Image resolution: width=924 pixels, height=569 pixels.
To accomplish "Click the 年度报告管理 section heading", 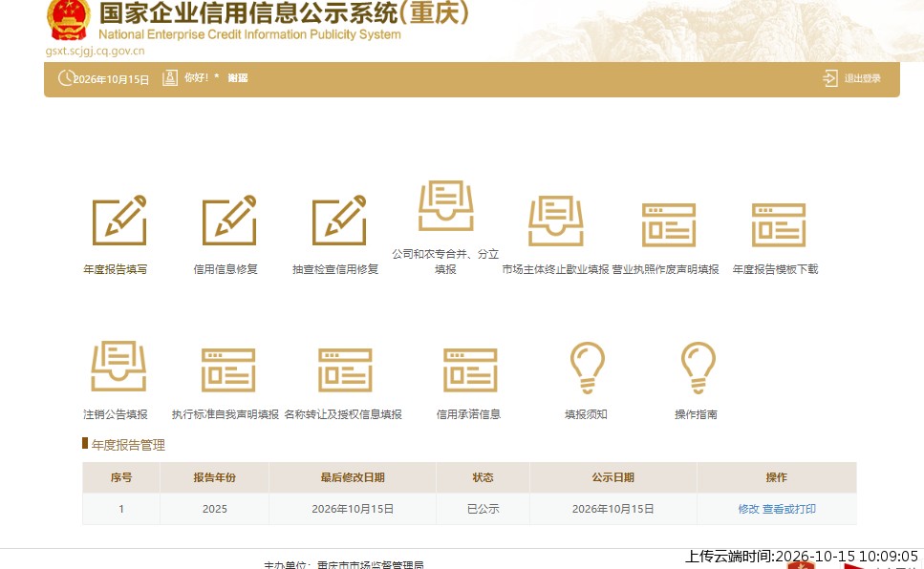I will coord(128,445).
